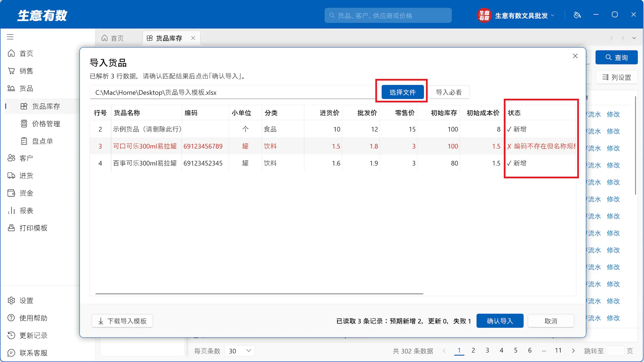Screen dimensions: 644x362
Task: Go to page 2
Action: pyautogui.click(x=473, y=351)
